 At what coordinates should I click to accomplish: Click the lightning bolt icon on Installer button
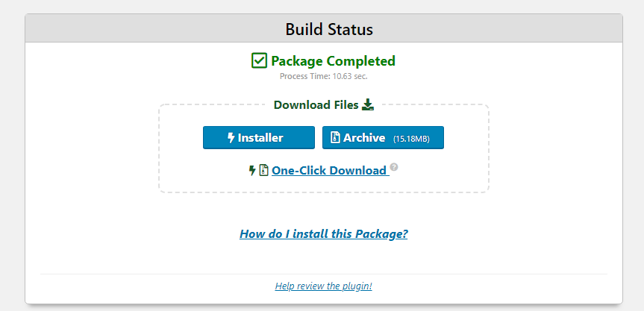pyautogui.click(x=231, y=137)
